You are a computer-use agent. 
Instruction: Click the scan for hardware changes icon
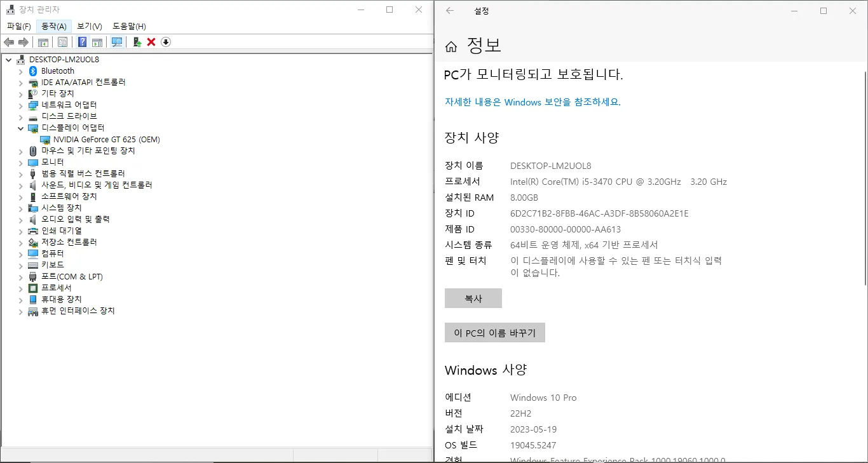click(117, 42)
